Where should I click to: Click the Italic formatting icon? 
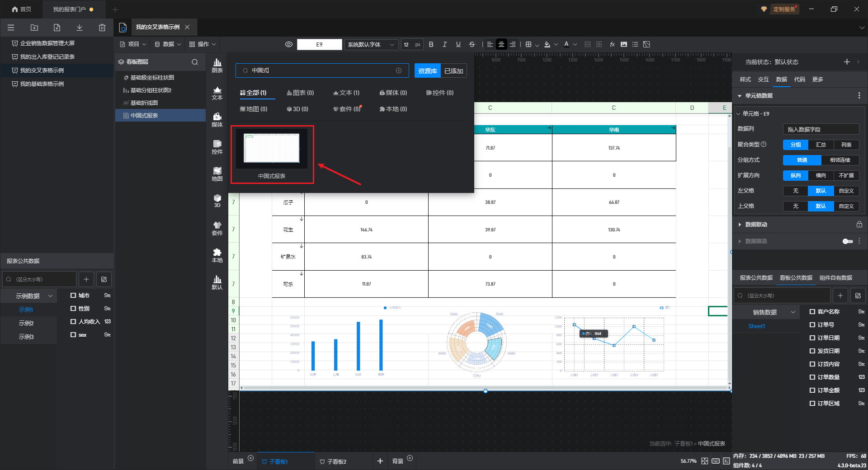[444, 44]
